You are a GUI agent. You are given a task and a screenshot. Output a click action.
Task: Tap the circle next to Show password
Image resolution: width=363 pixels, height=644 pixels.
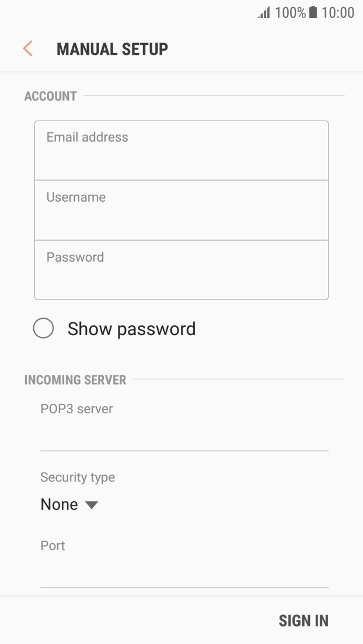[x=43, y=329]
